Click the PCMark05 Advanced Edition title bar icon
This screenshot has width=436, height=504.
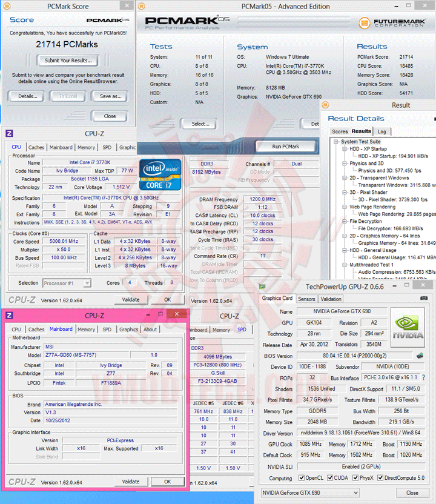[x=141, y=6]
